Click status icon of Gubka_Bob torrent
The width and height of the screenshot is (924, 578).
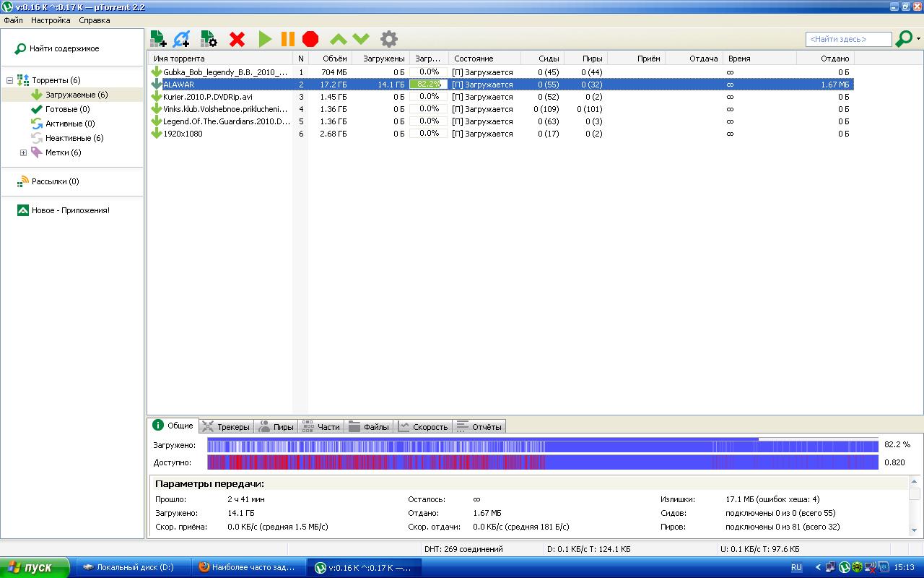(156, 72)
